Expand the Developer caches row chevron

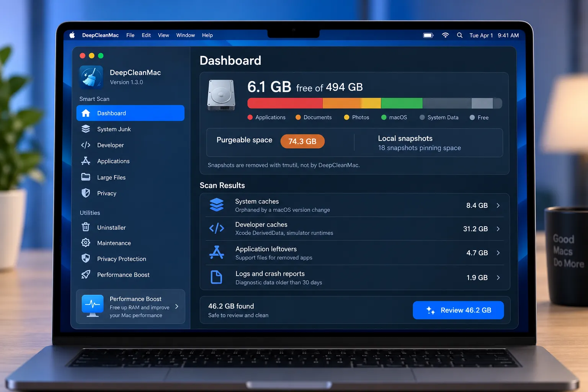498,229
